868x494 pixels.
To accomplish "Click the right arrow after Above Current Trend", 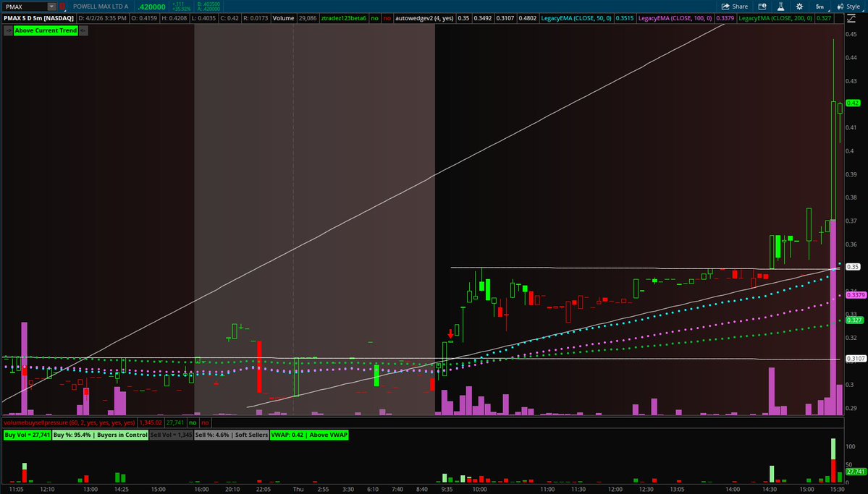I will (x=83, y=30).
